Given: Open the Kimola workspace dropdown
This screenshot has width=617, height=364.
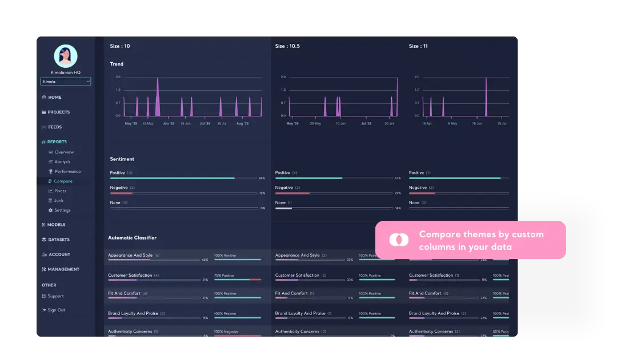Looking at the screenshot, I should (65, 81).
